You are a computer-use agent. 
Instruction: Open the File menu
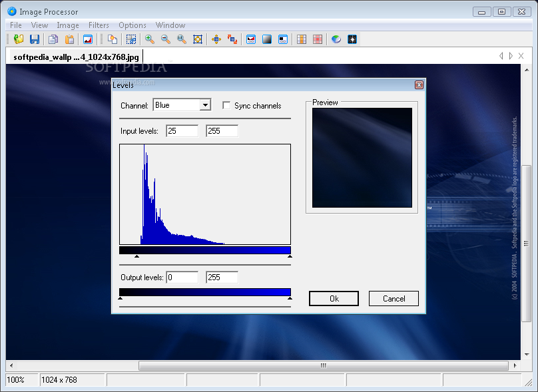point(16,25)
